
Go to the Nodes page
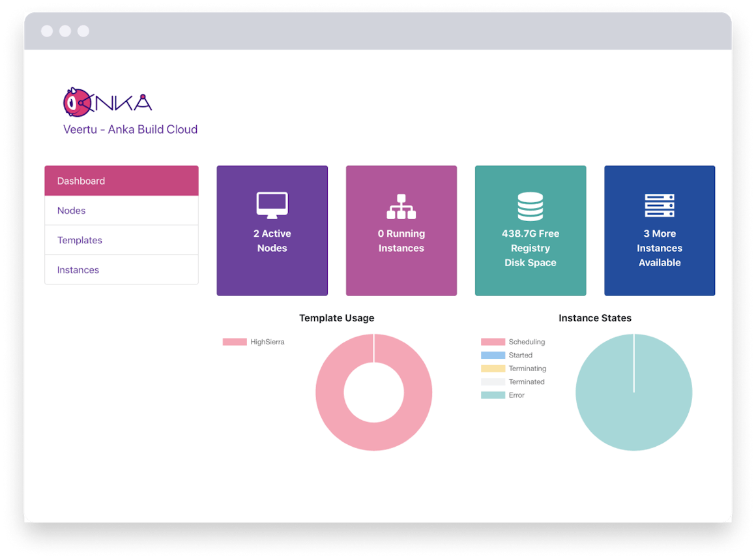[x=121, y=211]
